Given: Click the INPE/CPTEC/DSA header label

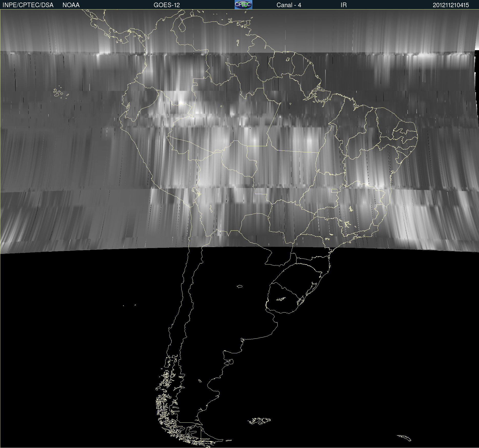Looking at the screenshot, I should [x=28, y=5].
